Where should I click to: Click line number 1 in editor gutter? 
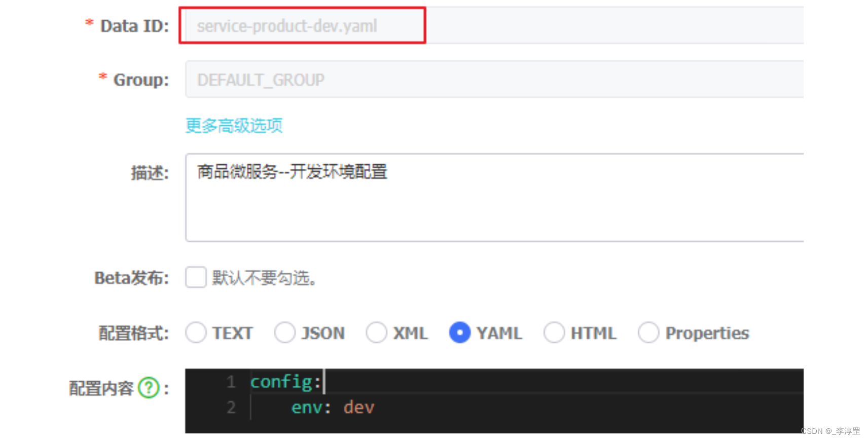click(x=231, y=381)
